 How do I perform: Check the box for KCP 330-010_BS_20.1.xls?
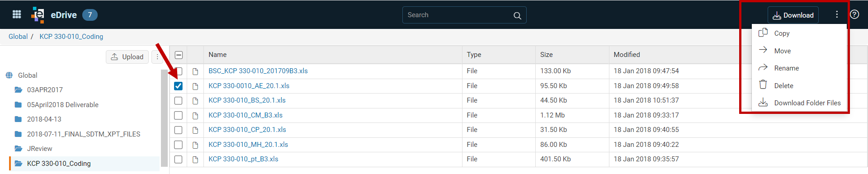[179, 101]
